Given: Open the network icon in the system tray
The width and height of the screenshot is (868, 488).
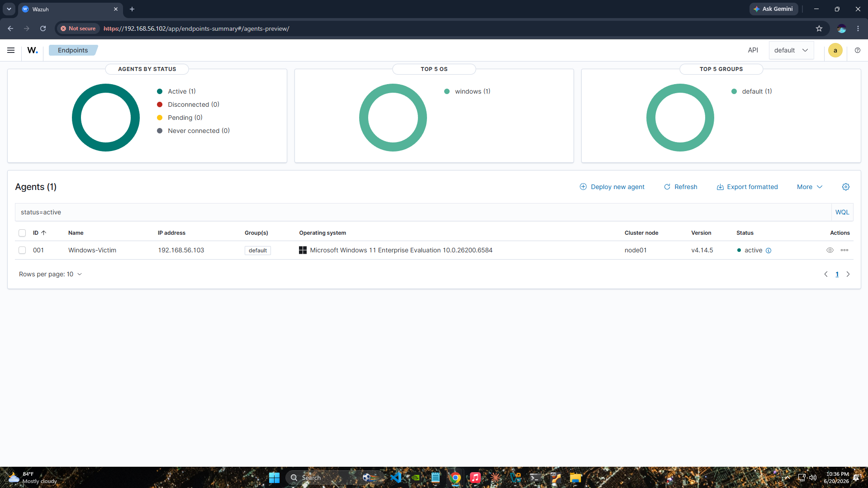Looking at the screenshot, I should click(x=802, y=478).
